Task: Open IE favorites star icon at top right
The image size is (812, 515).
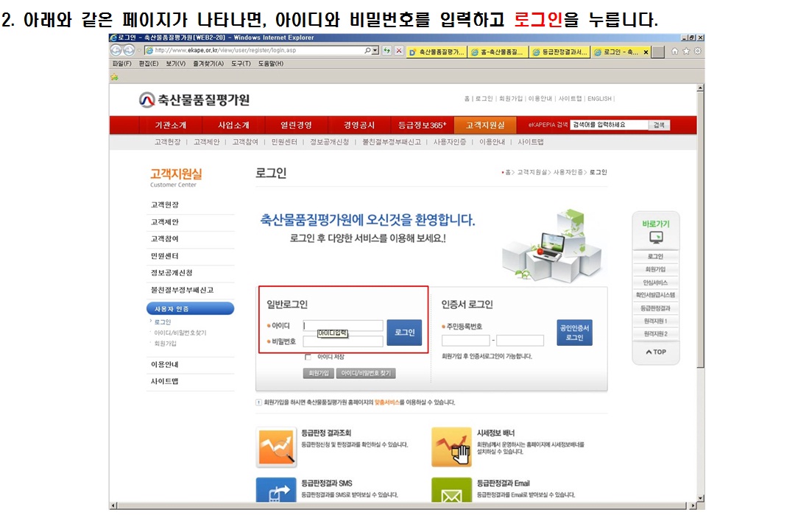Action: coord(687,51)
